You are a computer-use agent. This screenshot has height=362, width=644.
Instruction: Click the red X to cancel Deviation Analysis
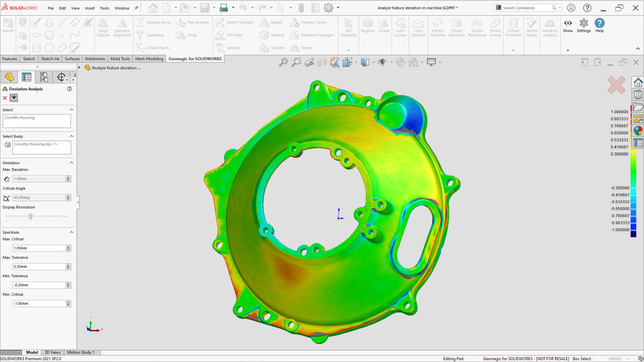tap(5, 98)
